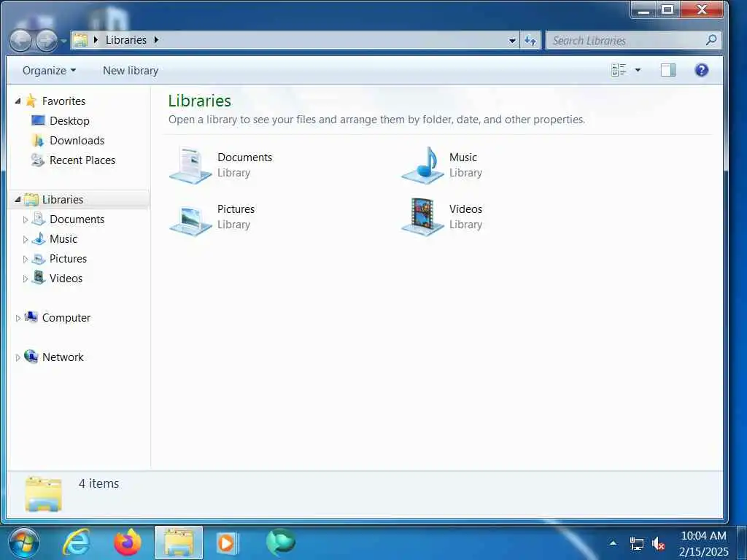The width and height of the screenshot is (747, 560).
Task: Select the Videos library name label
Action: pyautogui.click(x=465, y=209)
